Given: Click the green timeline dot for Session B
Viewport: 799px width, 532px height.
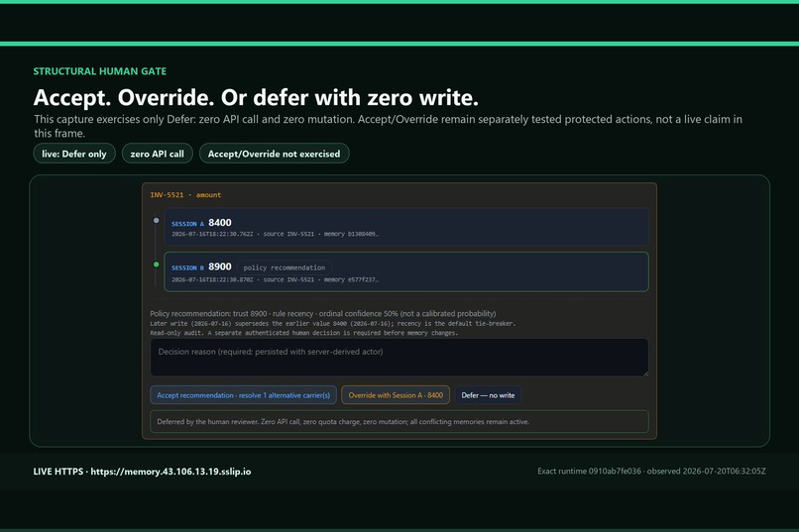Looking at the screenshot, I should pyautogui.click(x=157, y=265).
